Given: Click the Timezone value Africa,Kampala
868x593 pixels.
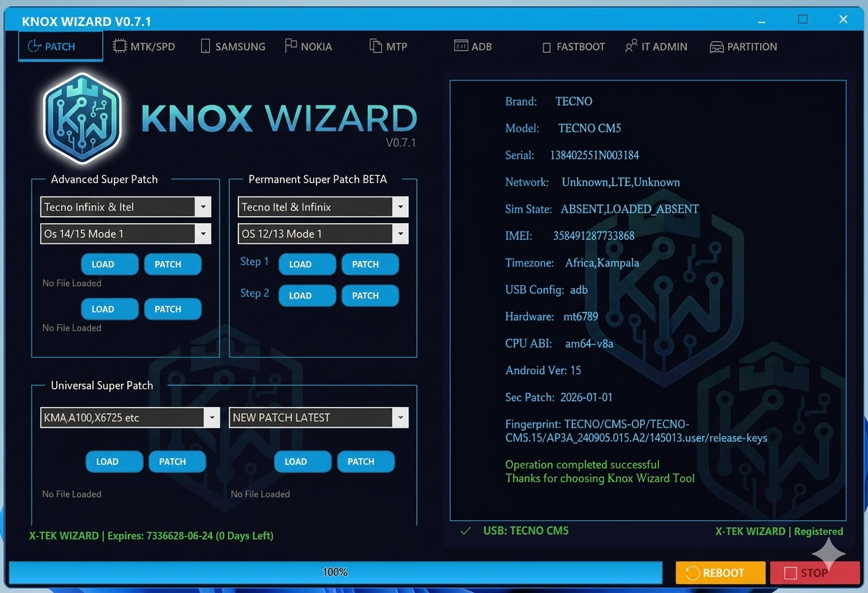Looking at the screenshot, I should click(602, 263).
